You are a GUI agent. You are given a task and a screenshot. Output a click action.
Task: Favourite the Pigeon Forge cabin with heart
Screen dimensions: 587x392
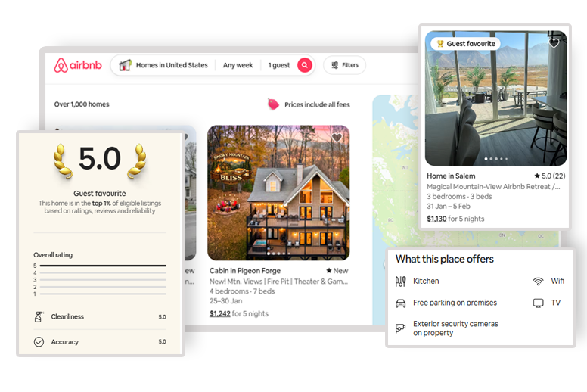337,138
